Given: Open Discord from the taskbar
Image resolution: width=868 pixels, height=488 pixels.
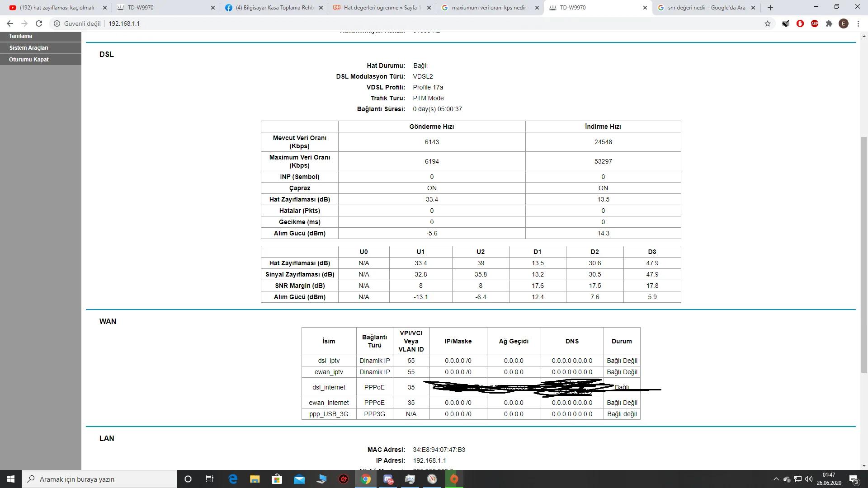Looking at the screenshot, I should [388, 479].
